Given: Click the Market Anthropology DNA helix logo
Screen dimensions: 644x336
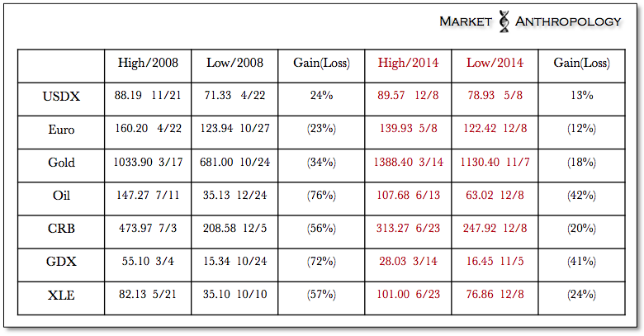Looking at the screenshot, I should tap(505, 21).
